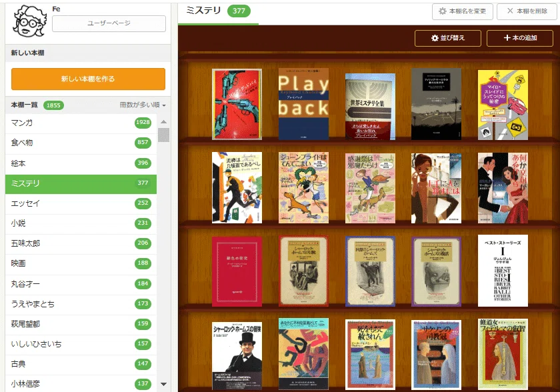Open the purple-bordered シャーロック・ホームズの復活 cover
This screenshot has width=560, height=392.
coord(436,272)
